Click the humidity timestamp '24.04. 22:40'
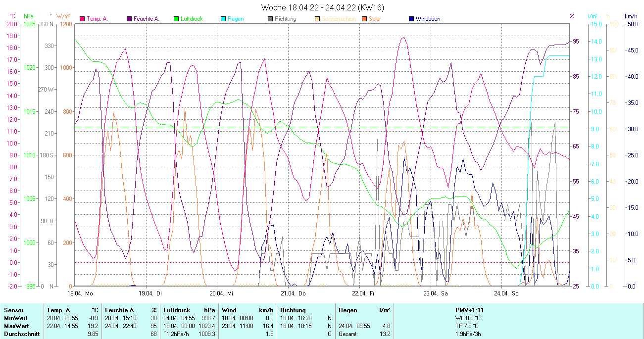This screenshot has width=644, height=339. tap(121, 326)
